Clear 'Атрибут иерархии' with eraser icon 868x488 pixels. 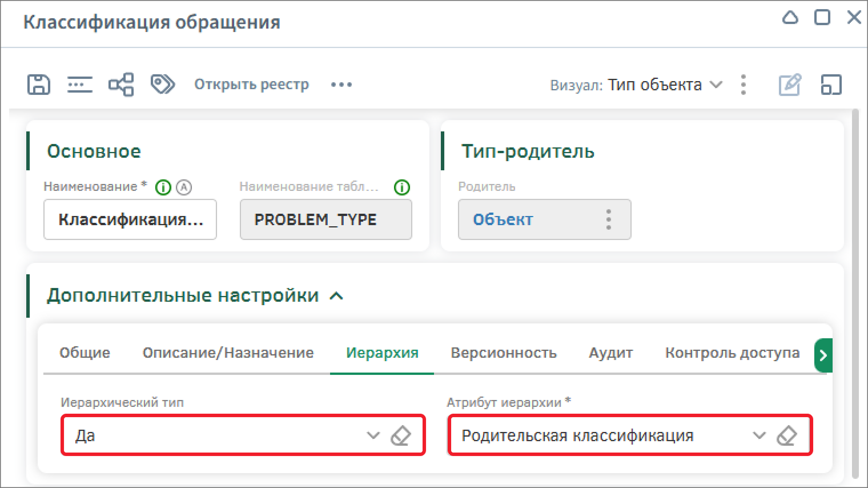click(787, 435)
